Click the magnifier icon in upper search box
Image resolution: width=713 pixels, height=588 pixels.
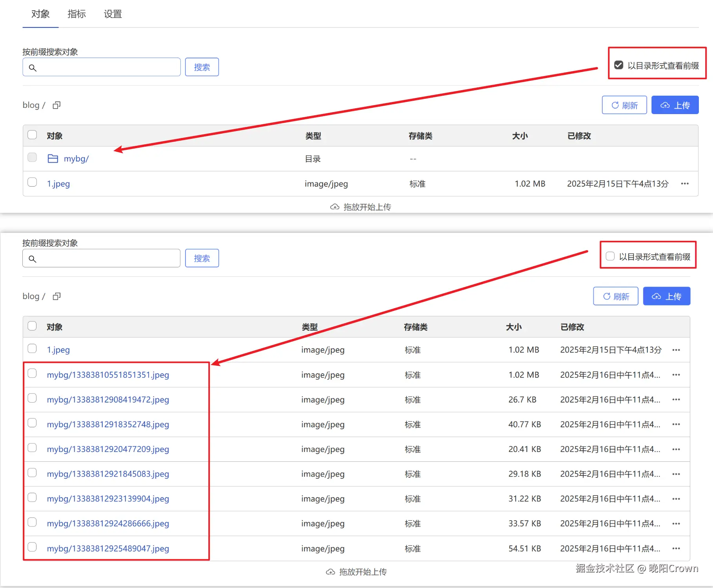pyautogui.click(x=33, y=68)
